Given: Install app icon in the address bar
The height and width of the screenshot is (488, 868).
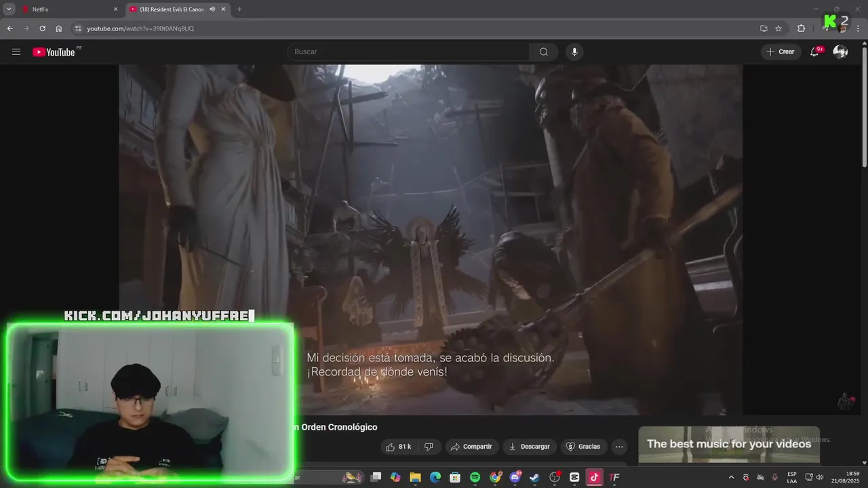Looking at the screenshot, I should [764, 28].
